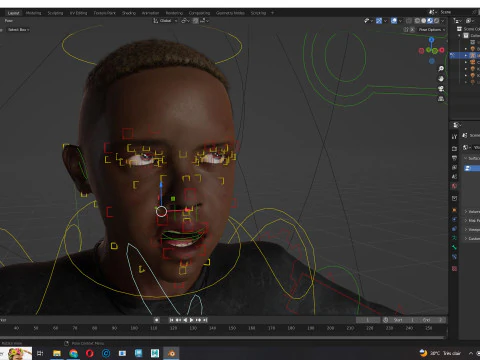Open the Tool properties tab icon
The width and height of the screenshot is (480, 360).
pyautogui.click(x=454, y=136)
